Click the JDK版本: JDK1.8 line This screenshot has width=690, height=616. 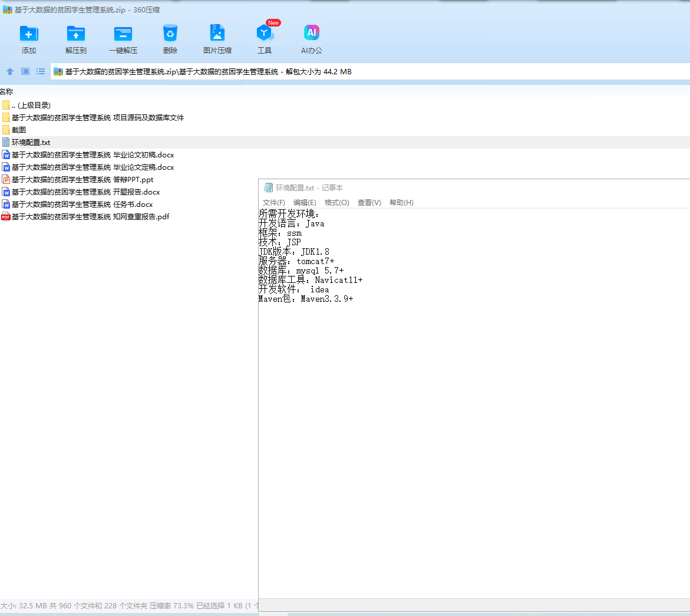[294, 252]
